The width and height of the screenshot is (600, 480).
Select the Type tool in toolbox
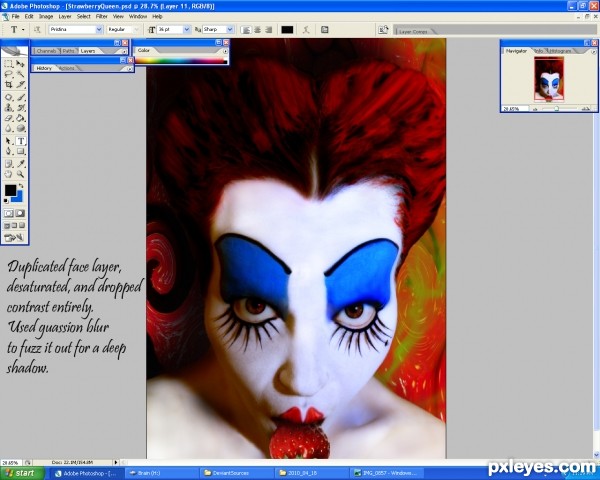coord(21,141)
